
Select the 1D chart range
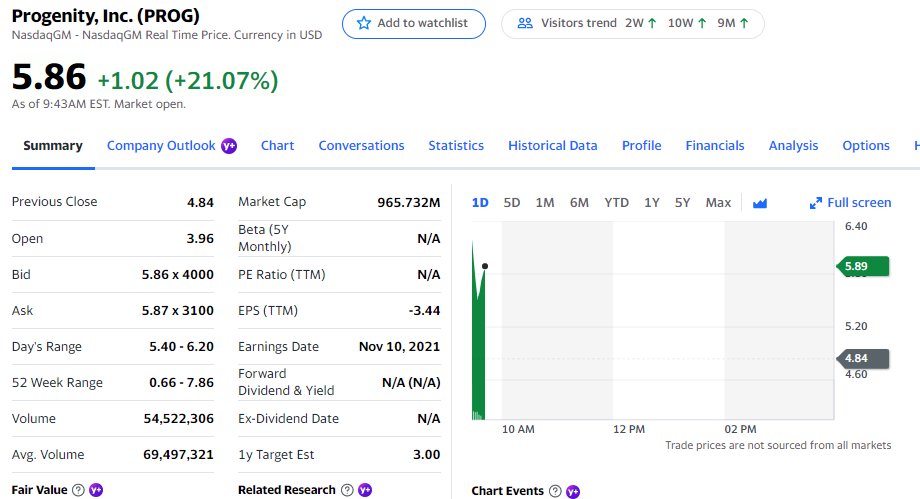480,203
